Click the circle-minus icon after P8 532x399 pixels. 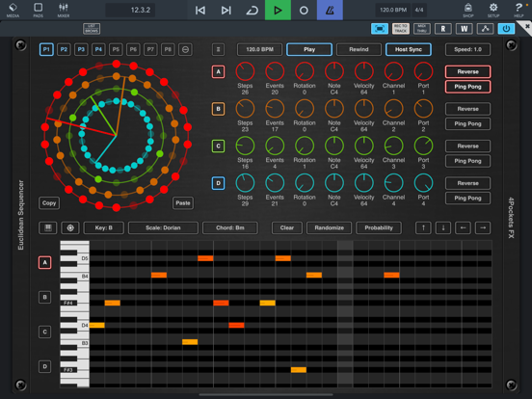tap(185, 49)
